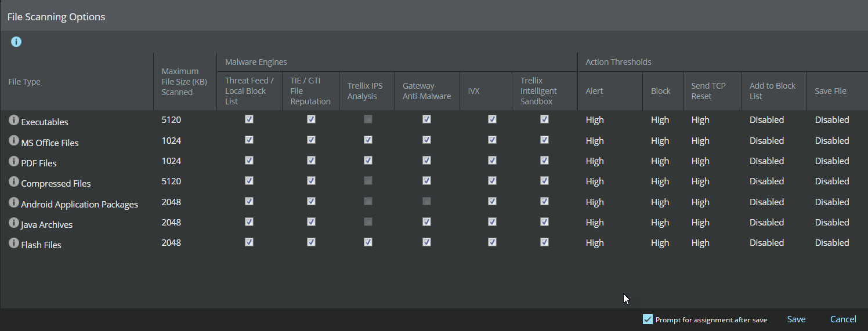
Task: Toggle TIE / GTI File Reputation for Java Archives
Action: click(311, 221)
